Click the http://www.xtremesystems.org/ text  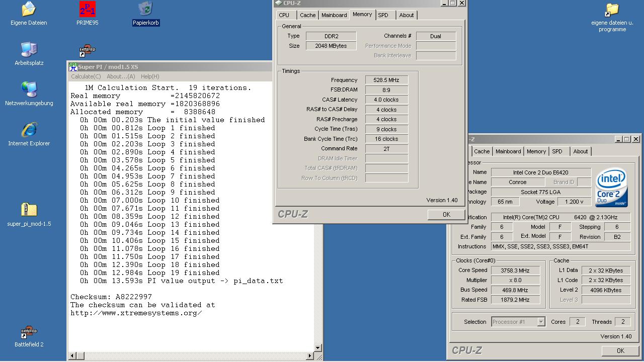tap(136, 313)
